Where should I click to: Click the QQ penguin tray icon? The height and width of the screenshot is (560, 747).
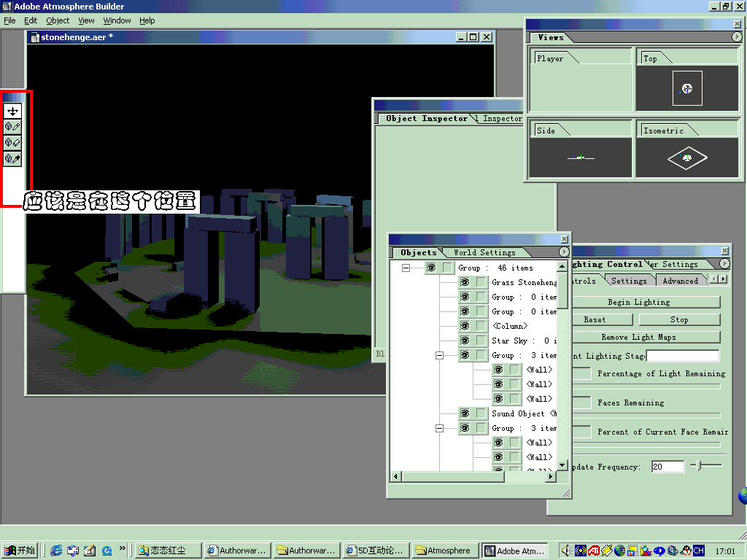[x=686, y=551]
